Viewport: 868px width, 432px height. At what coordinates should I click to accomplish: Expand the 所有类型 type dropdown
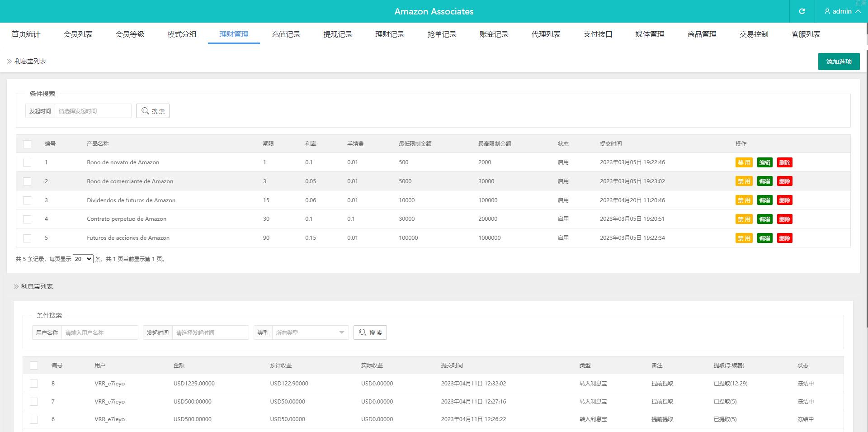pos(310,332)
